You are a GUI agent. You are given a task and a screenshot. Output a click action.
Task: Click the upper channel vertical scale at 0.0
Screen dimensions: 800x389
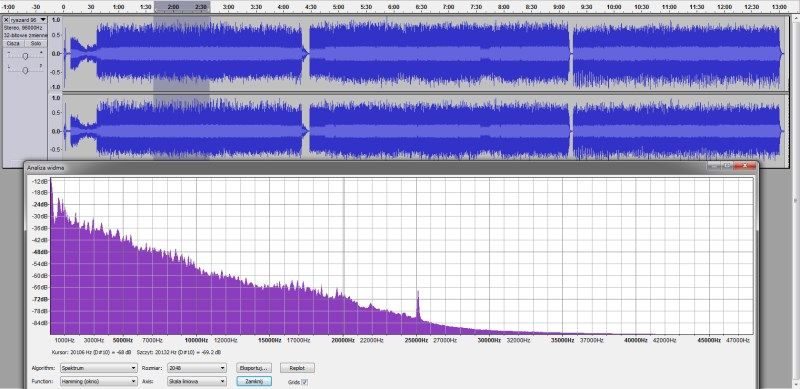click(56, 54)
